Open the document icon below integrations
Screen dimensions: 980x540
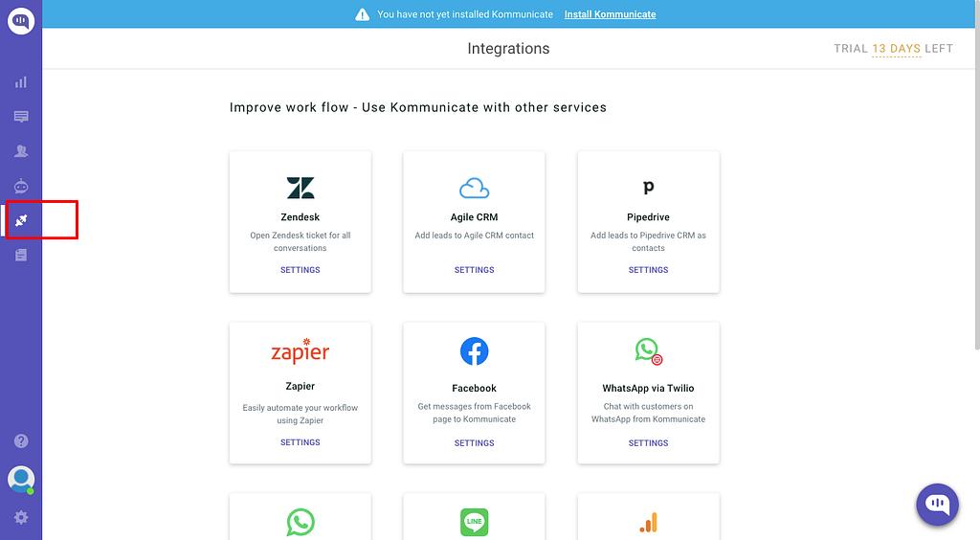[x=21, y=255]
